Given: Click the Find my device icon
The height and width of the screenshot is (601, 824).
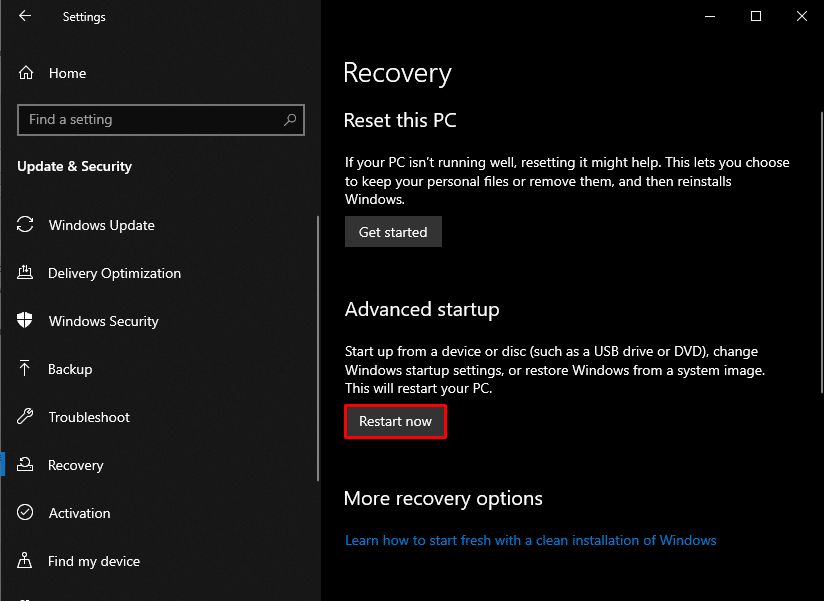Looking at the screenshot, I should coord(24,561).
